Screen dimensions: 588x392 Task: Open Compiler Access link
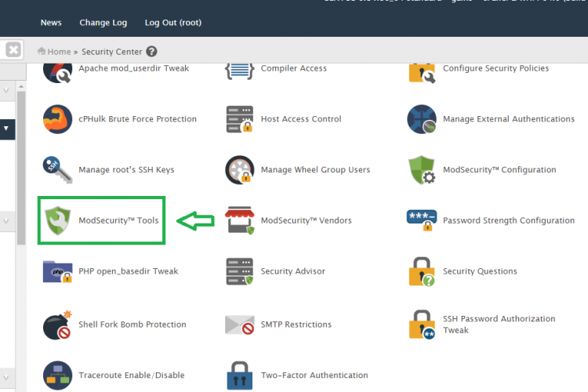pyautogui.click(x=294, y=68)
